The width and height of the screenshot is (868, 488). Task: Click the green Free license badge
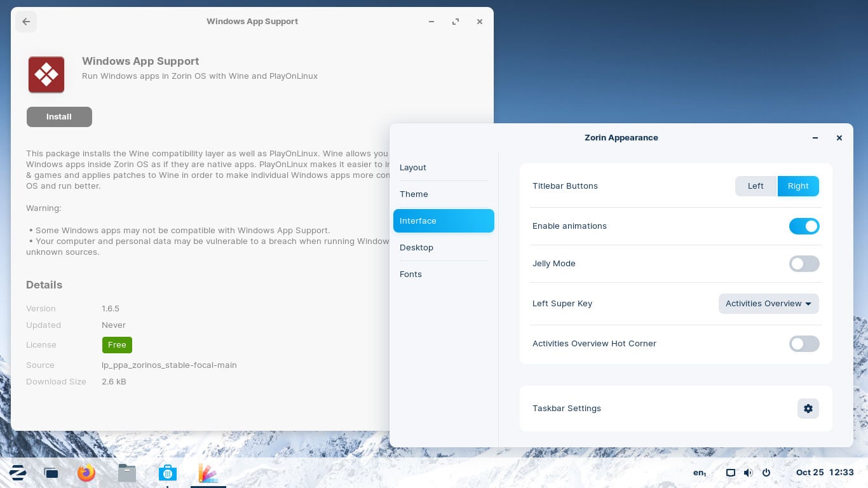[x=117, y=345]
